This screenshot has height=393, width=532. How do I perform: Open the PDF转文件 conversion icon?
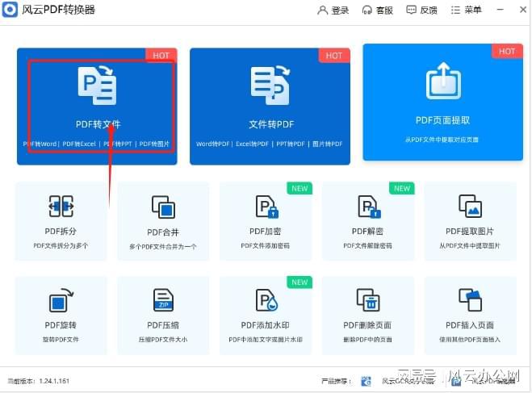coord(98,86)
